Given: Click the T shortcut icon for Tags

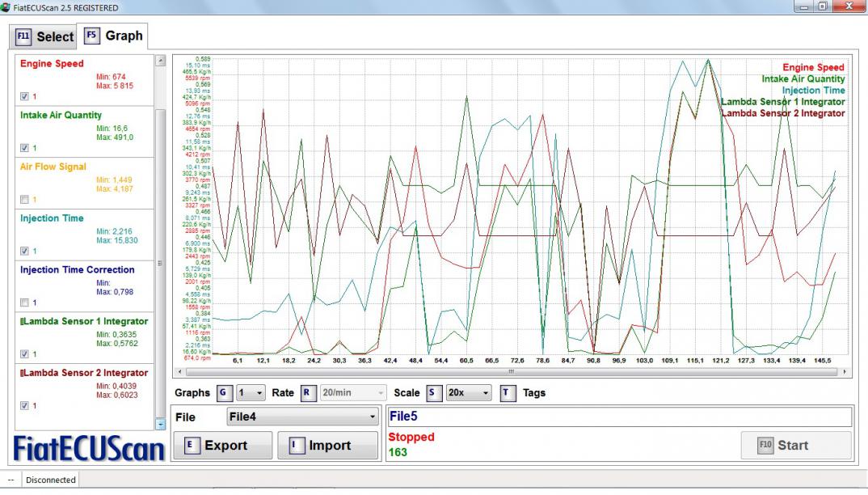Looking at the screenshot, I should (x=508, y=393).
